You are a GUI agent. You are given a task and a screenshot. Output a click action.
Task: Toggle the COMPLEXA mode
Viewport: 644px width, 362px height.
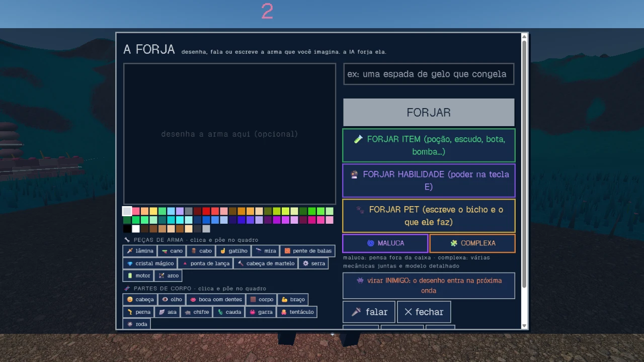[472, 243]
